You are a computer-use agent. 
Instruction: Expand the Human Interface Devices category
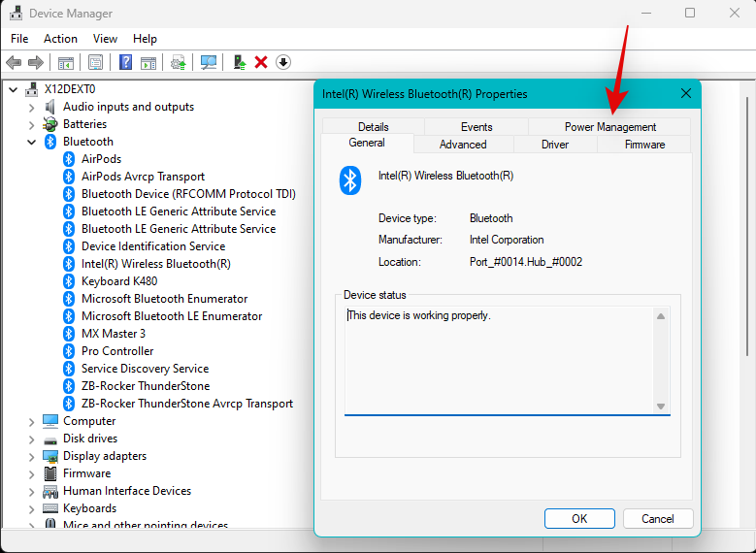coord(32,492)
